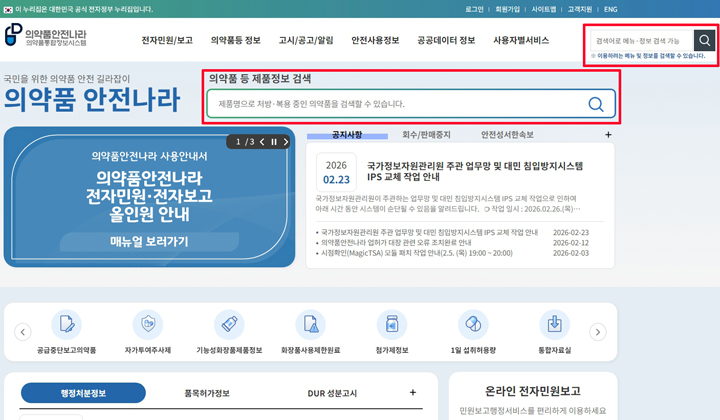This screenshot has height=420, width=720.
Task: Select the 공지사항 tab
Action: point(347,134)
